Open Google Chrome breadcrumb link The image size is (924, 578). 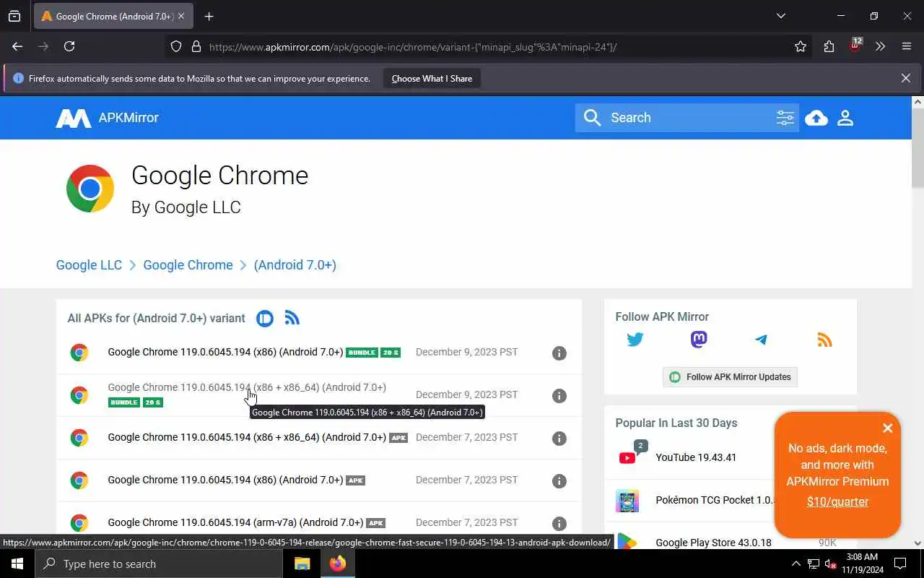[x=188, y=265]
